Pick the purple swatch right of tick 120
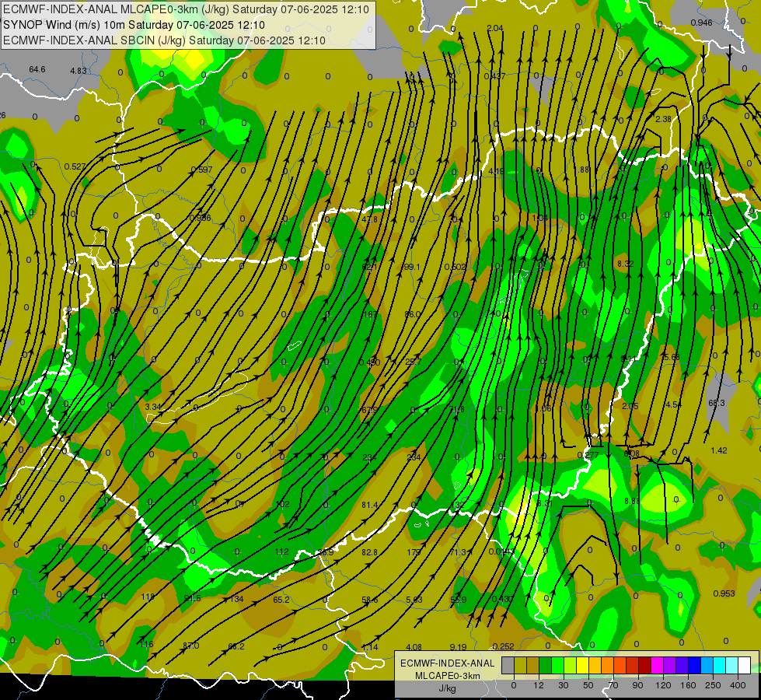Image resolution: width=761 pixels, height=700 pixels. (670, 665)
